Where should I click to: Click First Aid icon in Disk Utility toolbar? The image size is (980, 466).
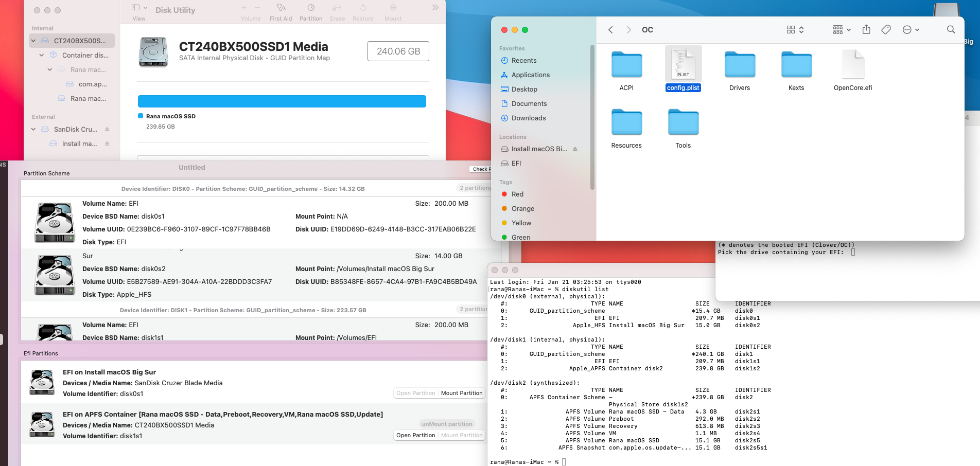pos(281,8)
